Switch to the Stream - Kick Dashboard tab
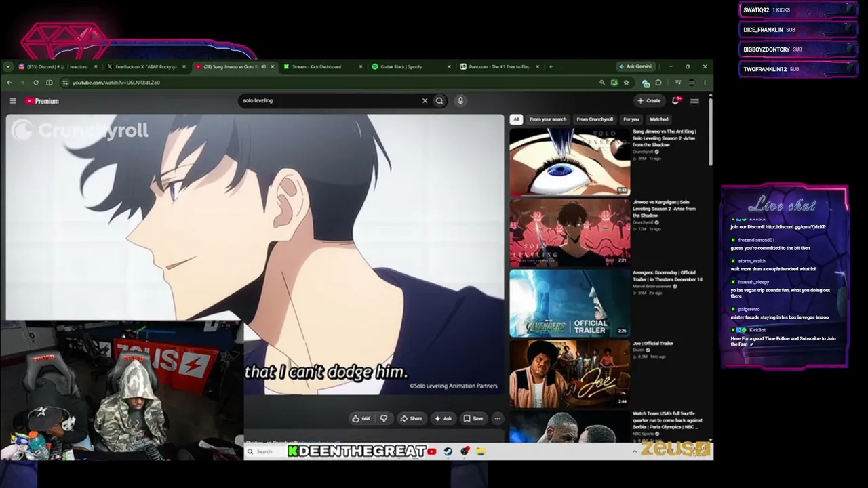The image size is (868, 488). point(322,67)
